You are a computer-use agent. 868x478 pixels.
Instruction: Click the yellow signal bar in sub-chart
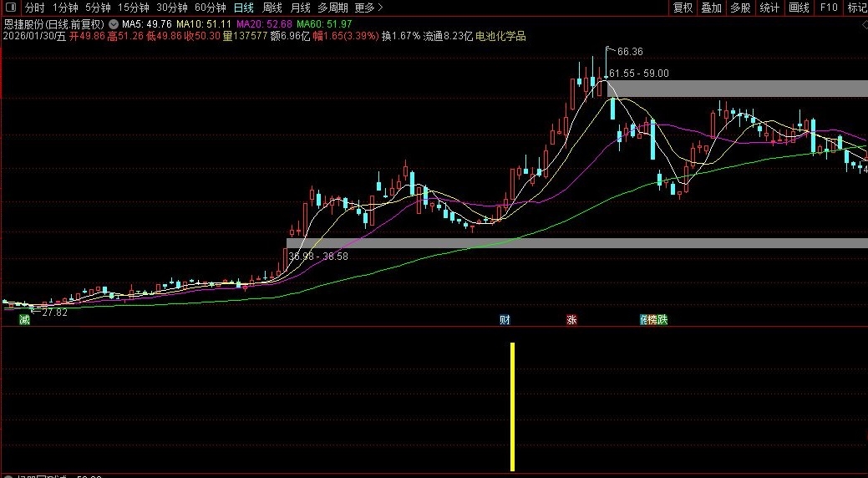tap(513, 406)
